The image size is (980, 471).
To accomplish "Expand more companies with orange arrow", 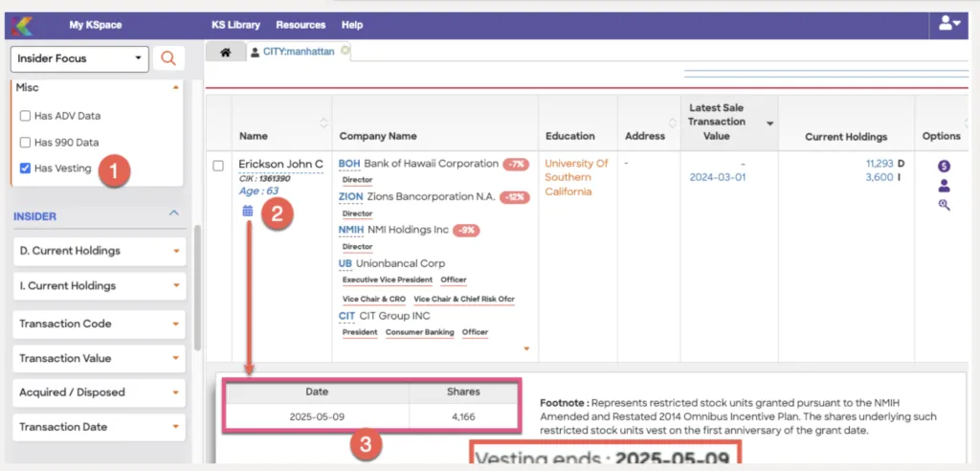I will pos(526,349).
